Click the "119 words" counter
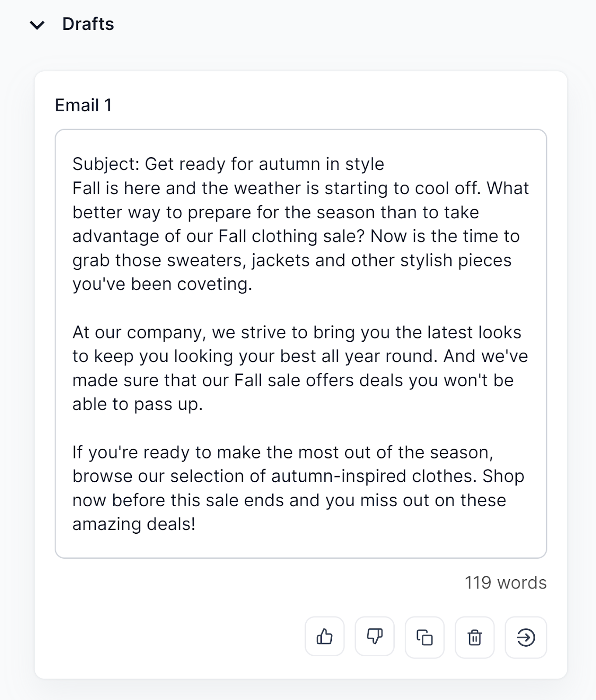Screen dimensions: 596x700 coord(505,583)
